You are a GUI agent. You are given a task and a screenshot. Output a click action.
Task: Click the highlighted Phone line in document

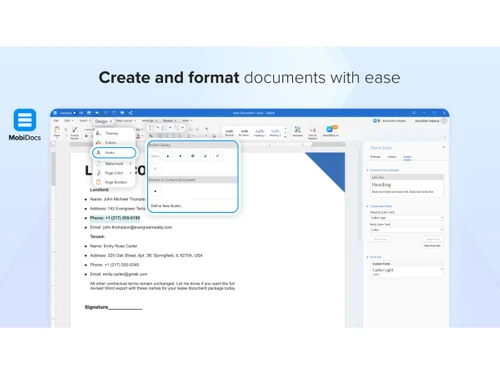coord(115,218)
